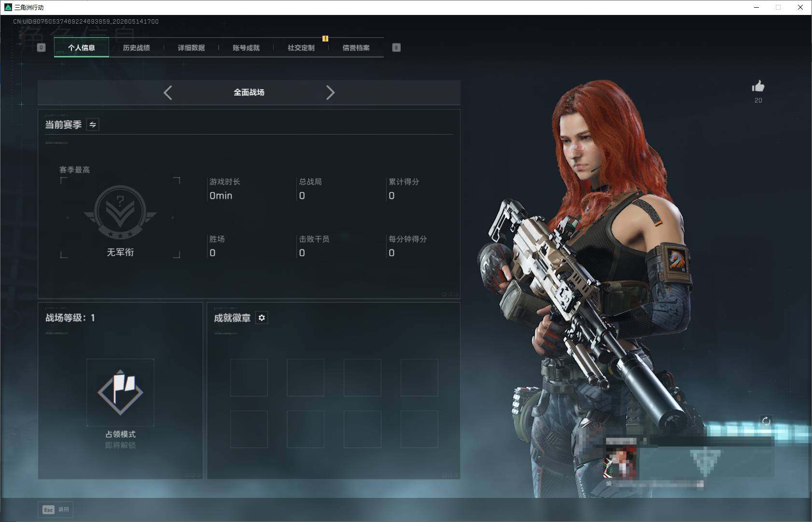Screen dimensions: 812x522
Task: Click the 战场等级：1 heading
Action: [x=70, y=318]
